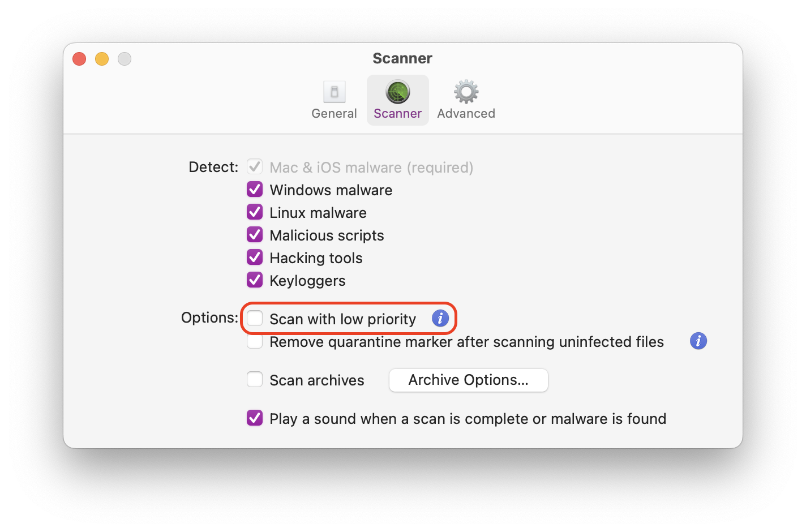Enable Scan with low priority
This screenshot has height=532, width=806.
255,318
